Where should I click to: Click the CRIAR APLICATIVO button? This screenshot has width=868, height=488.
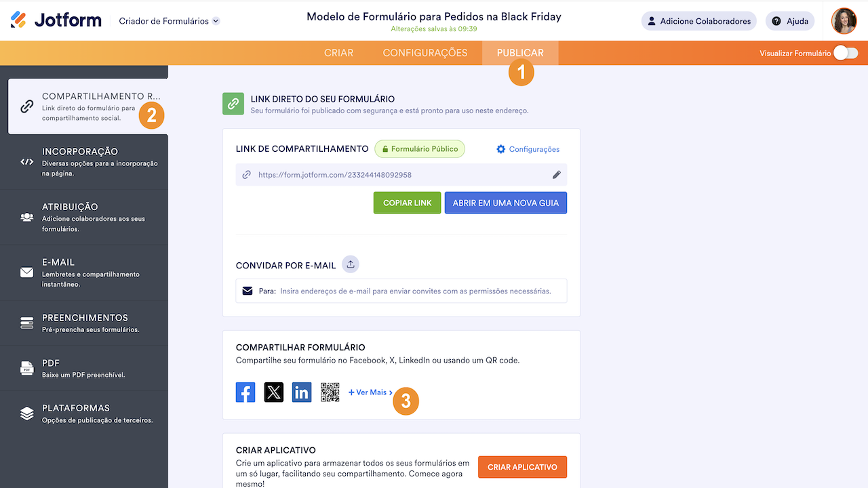click(x=522, y=467)
